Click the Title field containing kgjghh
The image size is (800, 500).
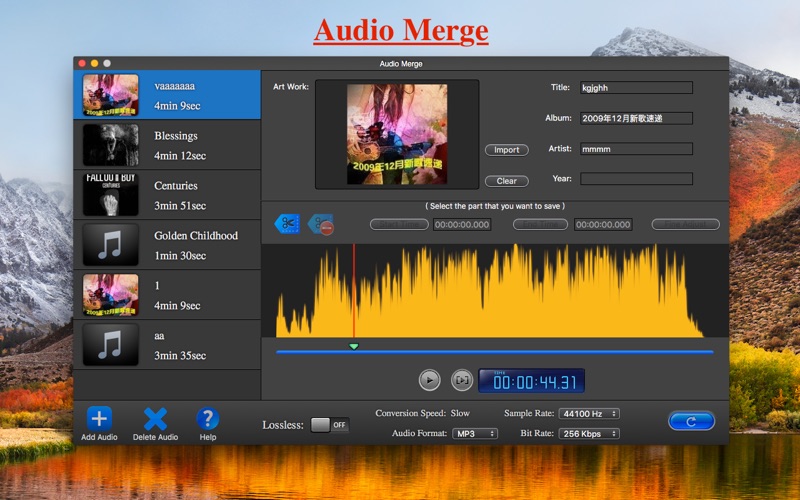click(636, 88)
